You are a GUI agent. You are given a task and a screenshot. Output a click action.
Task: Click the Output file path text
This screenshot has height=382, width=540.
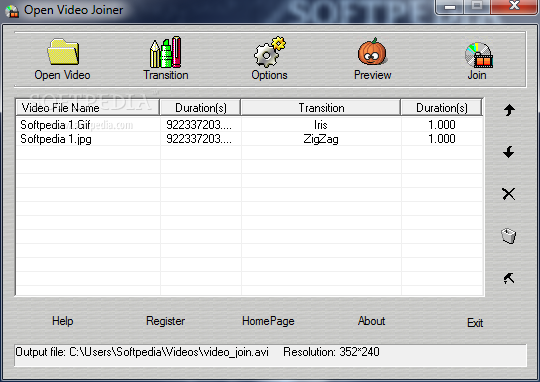pos(142,352)
